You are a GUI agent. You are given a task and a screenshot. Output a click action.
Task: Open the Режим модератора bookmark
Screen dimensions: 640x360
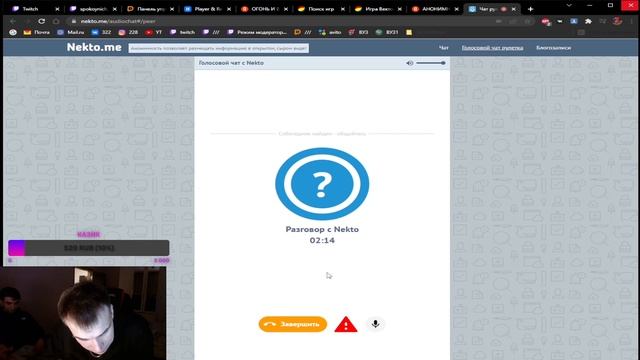tap(257, 32)
